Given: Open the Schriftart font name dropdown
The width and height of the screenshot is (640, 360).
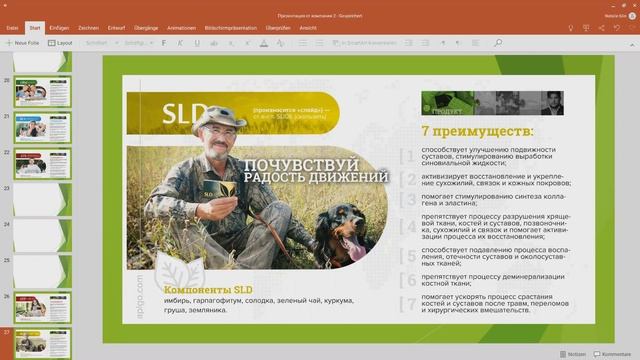Looking at the screenshot, I should click(x=102, y=43).
